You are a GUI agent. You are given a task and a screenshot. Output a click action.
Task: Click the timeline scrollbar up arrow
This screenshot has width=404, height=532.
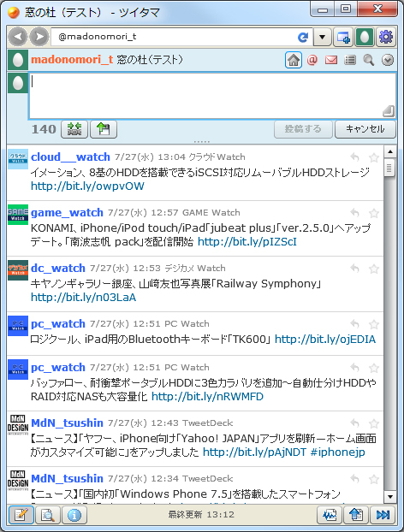coord(390,151)
